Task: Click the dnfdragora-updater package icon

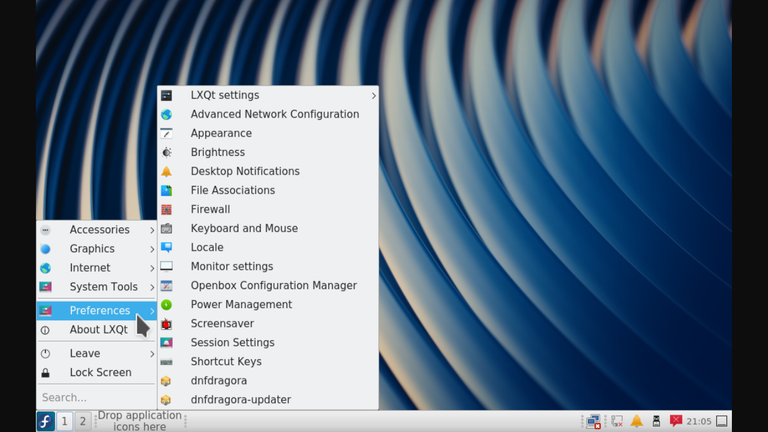Action: click(x=167, y=400)
